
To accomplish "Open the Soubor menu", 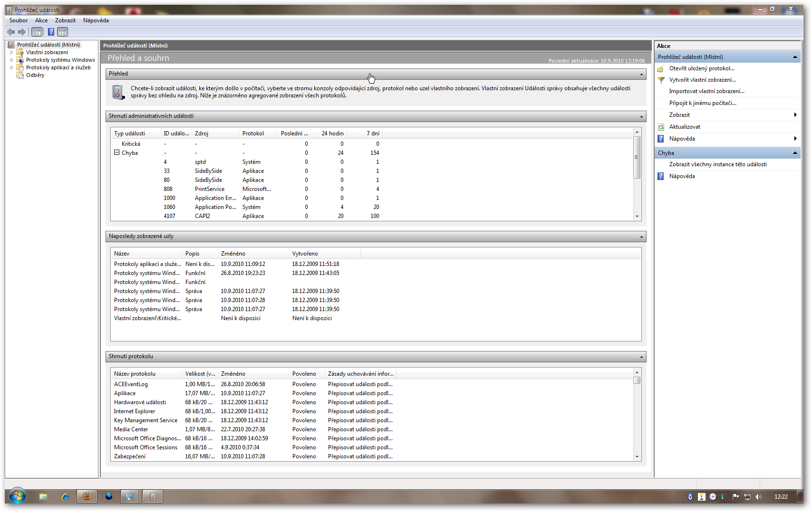I will coord(19,20).
